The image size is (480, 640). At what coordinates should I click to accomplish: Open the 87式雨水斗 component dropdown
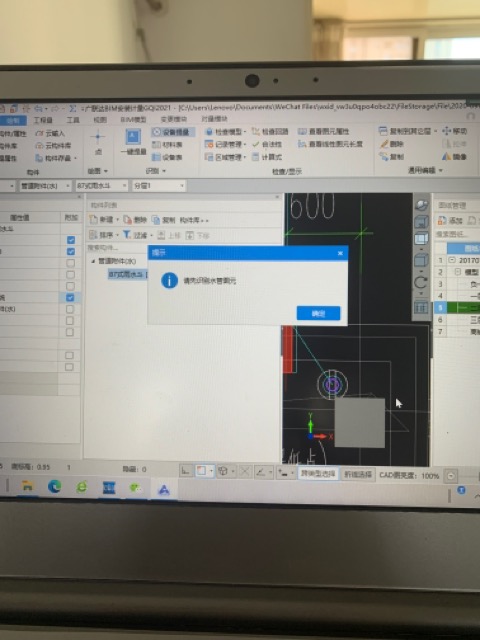[x=124, y=186]
